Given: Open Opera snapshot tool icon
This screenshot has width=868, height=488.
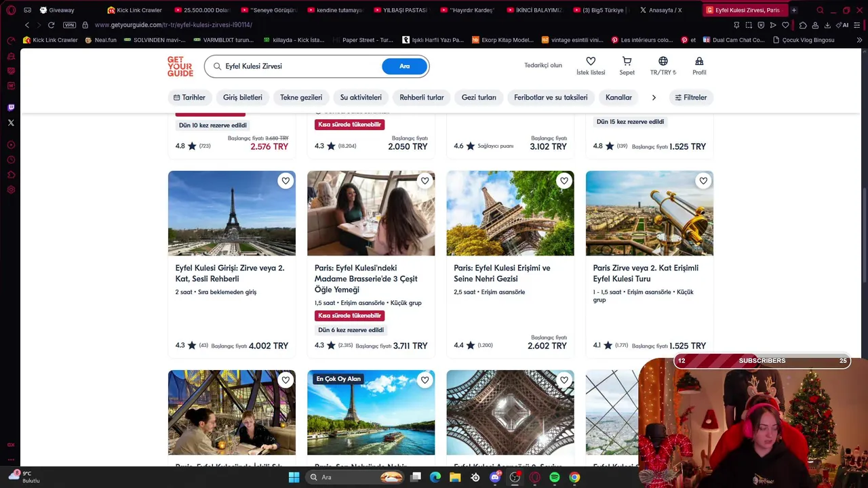Looking at the screenshot, I should (749, 25).
